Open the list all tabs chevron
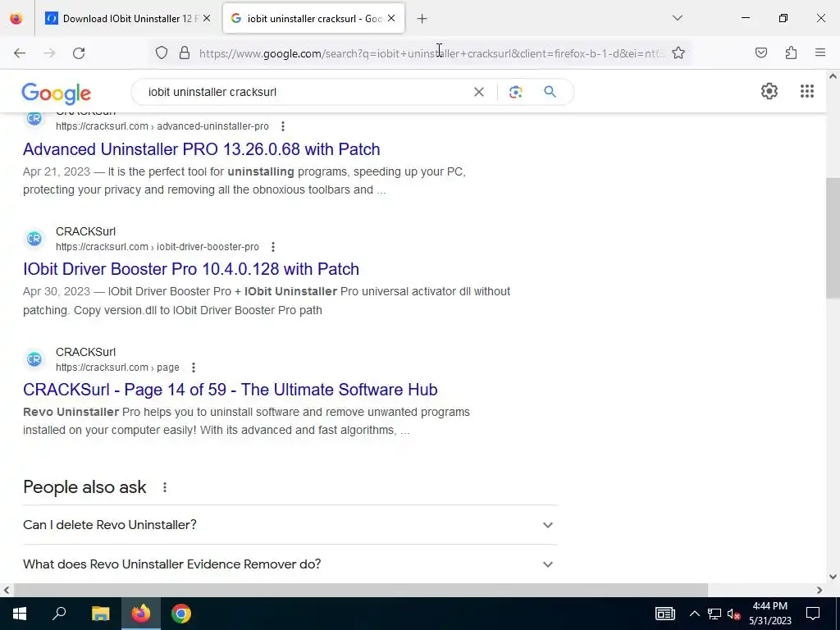Viewport: 840px width, 630px height. tap(677, 18)
